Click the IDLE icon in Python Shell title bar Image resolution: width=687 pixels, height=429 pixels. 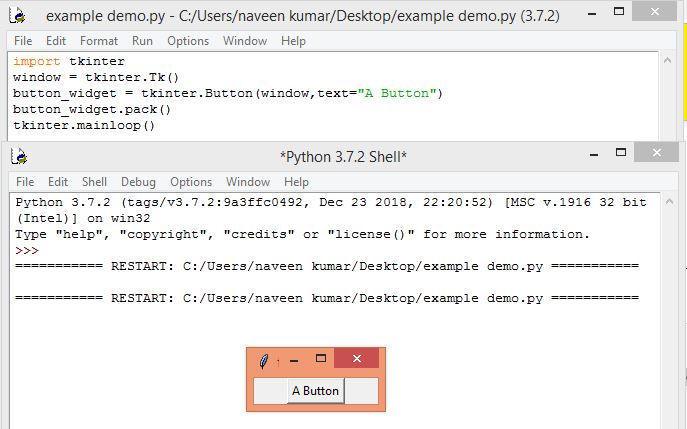[19, 156]
